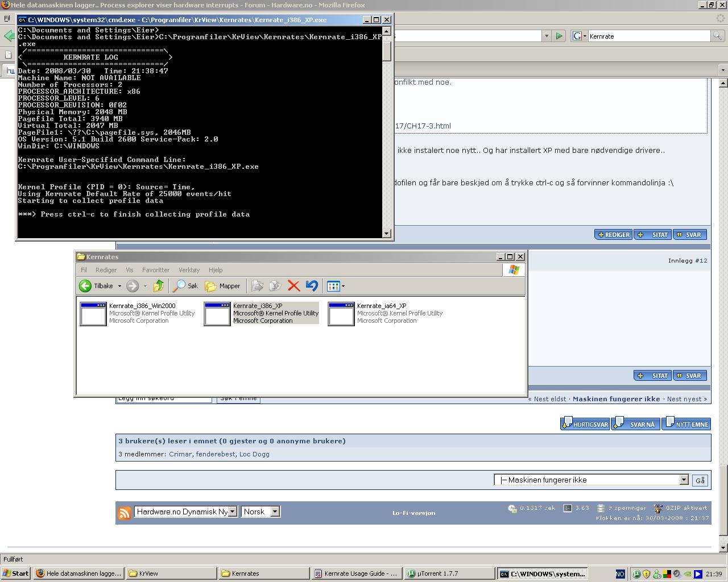Open the Norsk language dropdown
The width and height of the screenshot is (728, 582).
(275, 512)
